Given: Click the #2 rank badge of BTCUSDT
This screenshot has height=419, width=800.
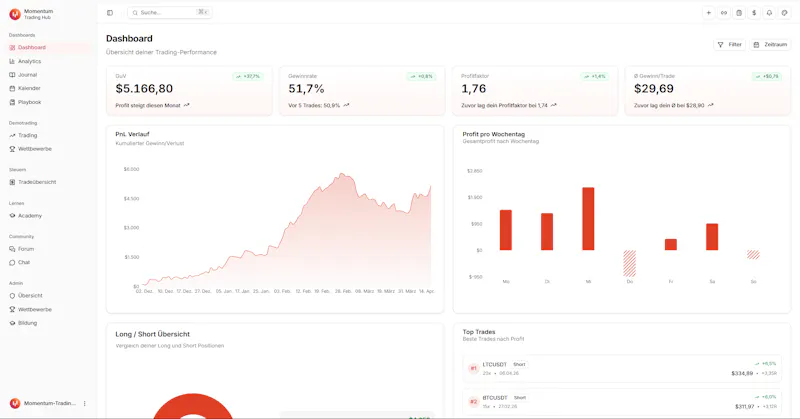Looking at the screenshot, I should pyautogui.click(x=473, y=402).
